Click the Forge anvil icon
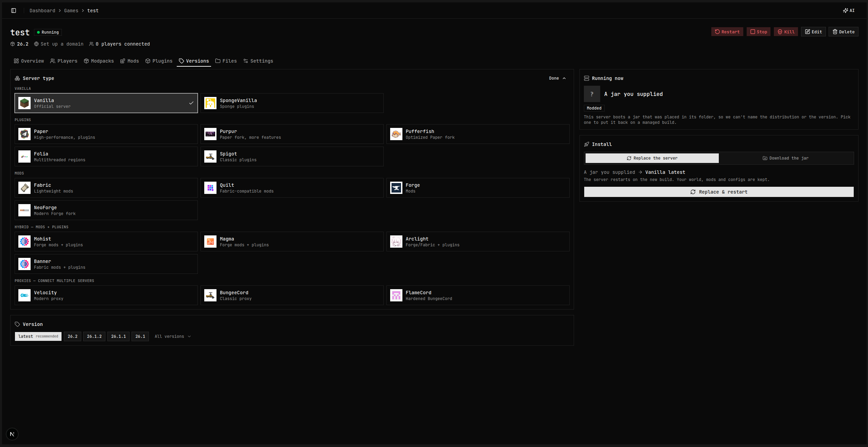The height and width of the screenshot is (447, 868). 396,188
